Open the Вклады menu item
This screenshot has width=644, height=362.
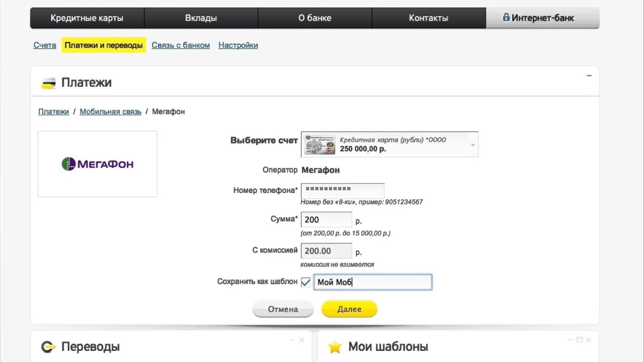[201, 18]
